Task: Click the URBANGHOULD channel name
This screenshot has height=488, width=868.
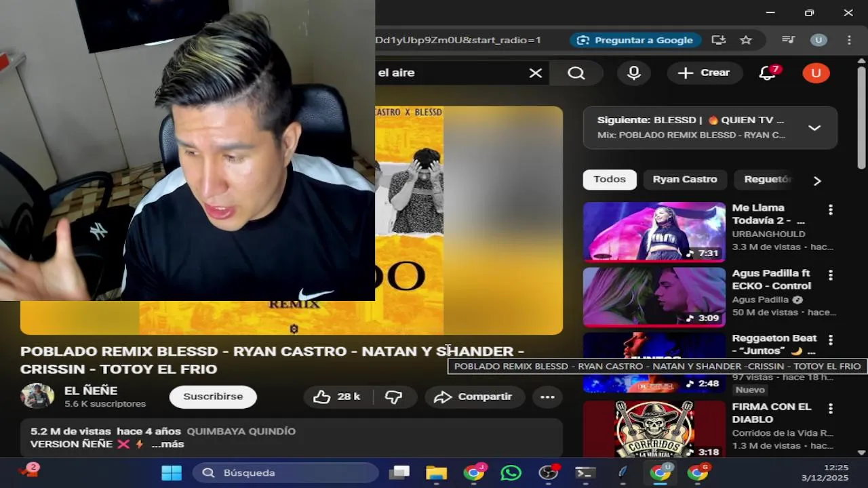Action: [768, 234]
